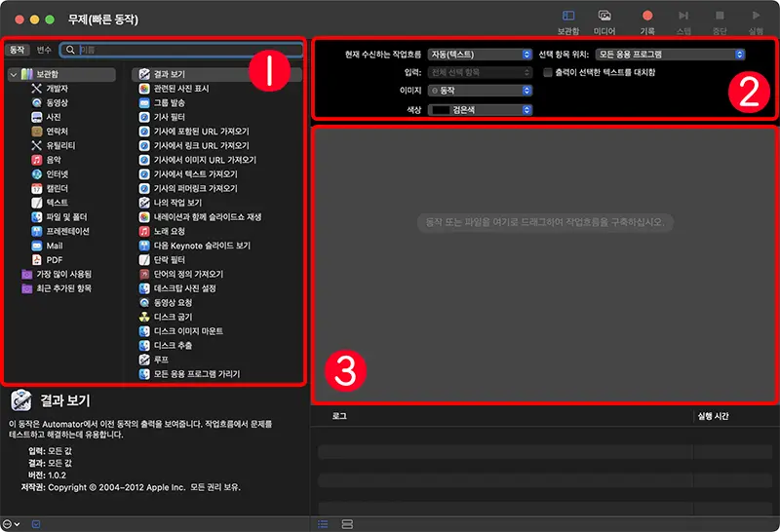Click the 실행 시간 column header
780x532 pixels.
click(x=713, y=416)
